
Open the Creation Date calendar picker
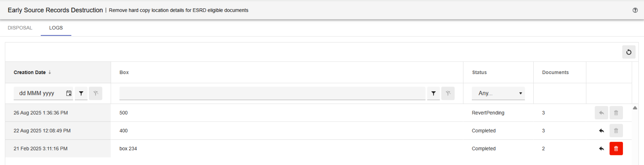(69, 93)
